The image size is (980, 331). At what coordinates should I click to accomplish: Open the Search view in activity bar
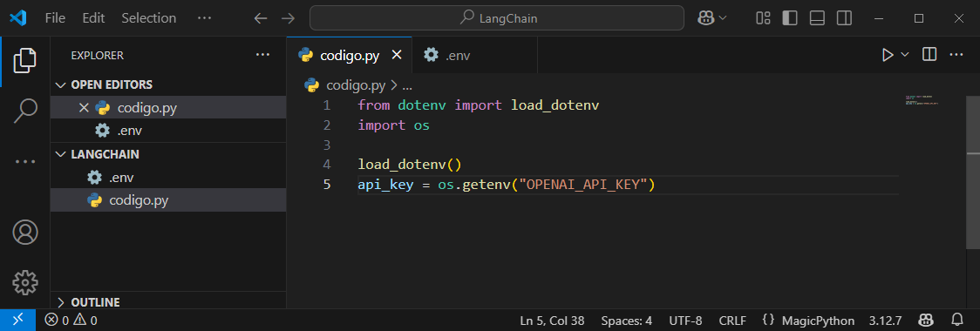pos(25,111)
